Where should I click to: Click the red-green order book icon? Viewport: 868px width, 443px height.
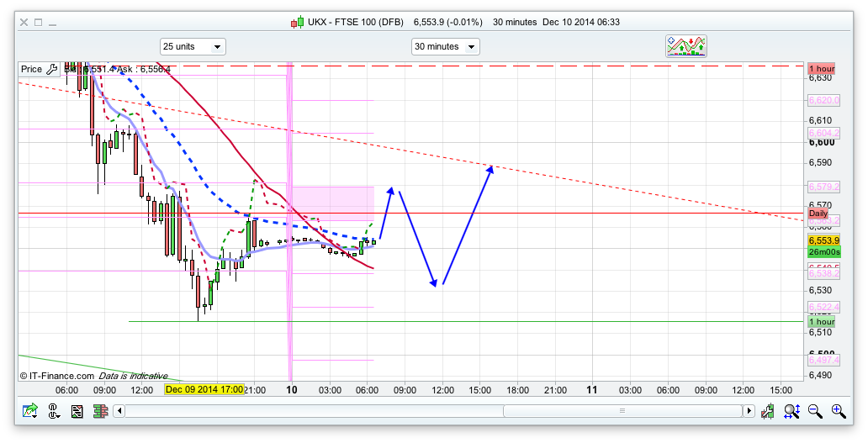(x=100, y=411)
